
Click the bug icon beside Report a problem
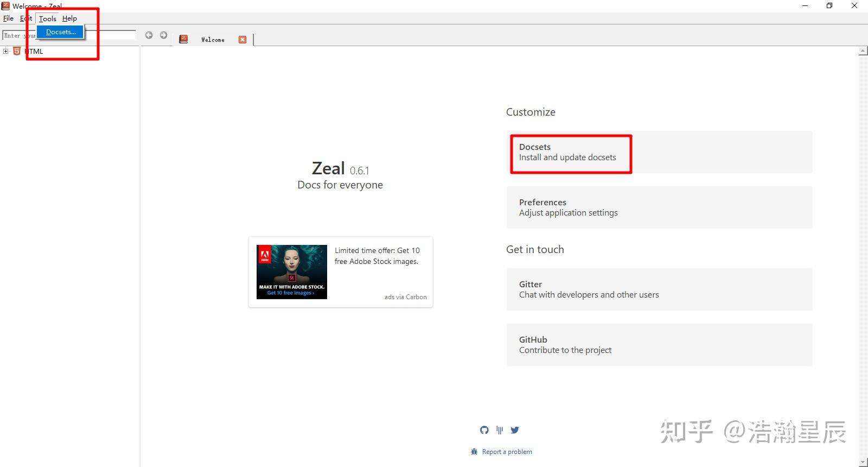(474, 452)
